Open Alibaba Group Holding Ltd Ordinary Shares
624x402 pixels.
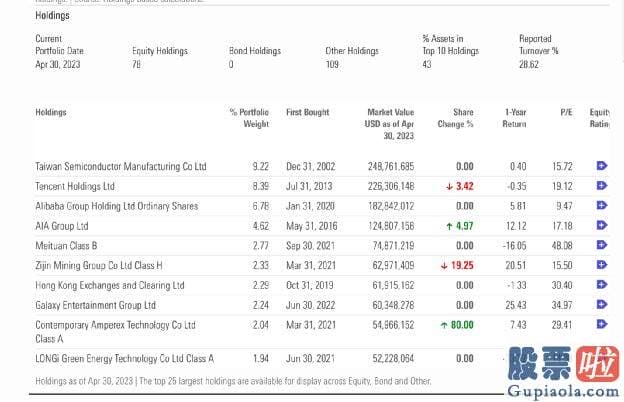click(117, 206)
